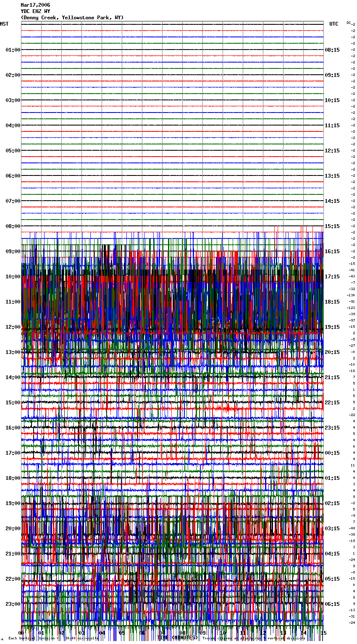
Task: Click the 22:15 UTC time label
Action: pyautogui.click(x=332, y=403)
